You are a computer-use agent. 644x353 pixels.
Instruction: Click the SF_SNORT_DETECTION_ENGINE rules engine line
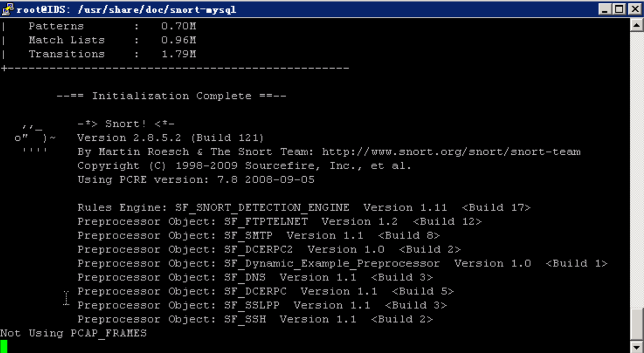[x=303, y=208]
